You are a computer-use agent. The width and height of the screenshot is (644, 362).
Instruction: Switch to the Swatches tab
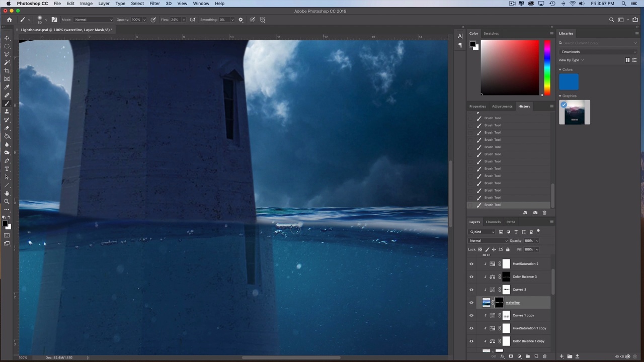[491, 34]
